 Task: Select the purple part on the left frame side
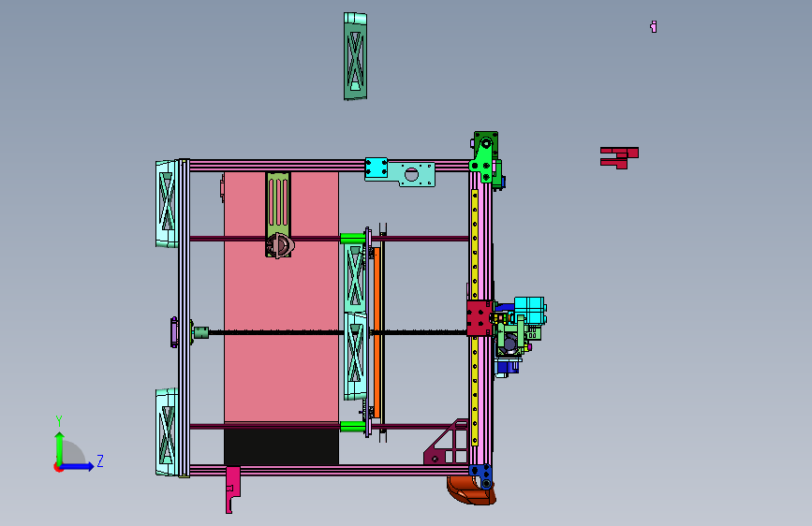(174, 332)
